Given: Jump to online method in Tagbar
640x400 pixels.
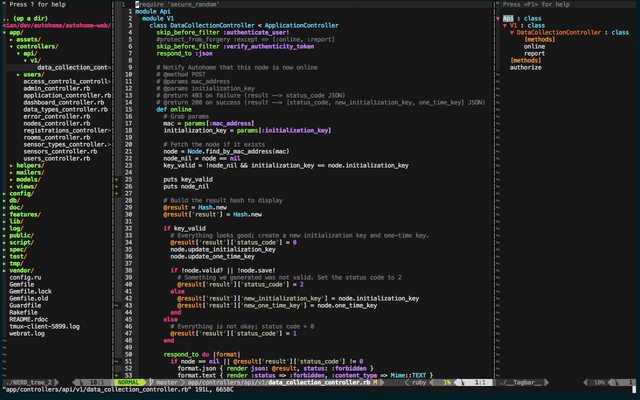Looking at the screenshot, I should click(534, 47).
